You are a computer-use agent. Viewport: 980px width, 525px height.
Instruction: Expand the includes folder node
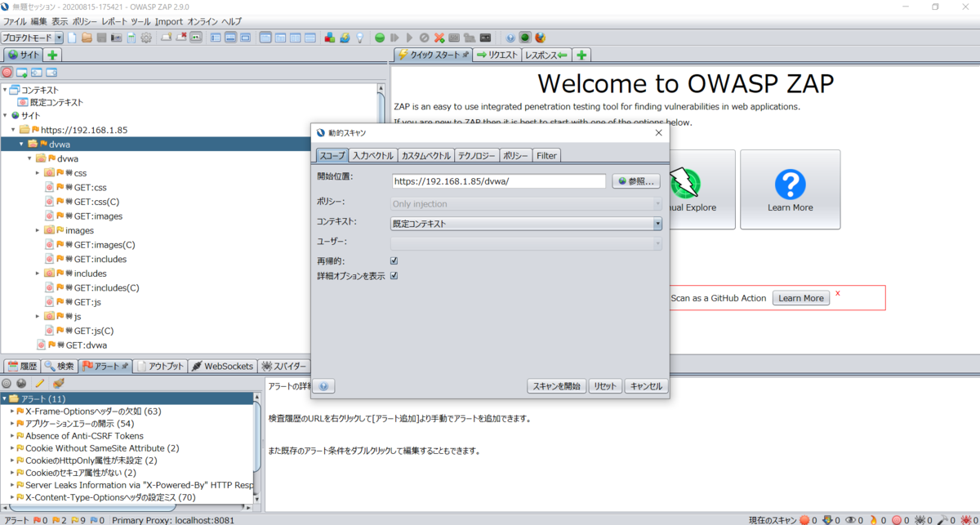[38, 274]
